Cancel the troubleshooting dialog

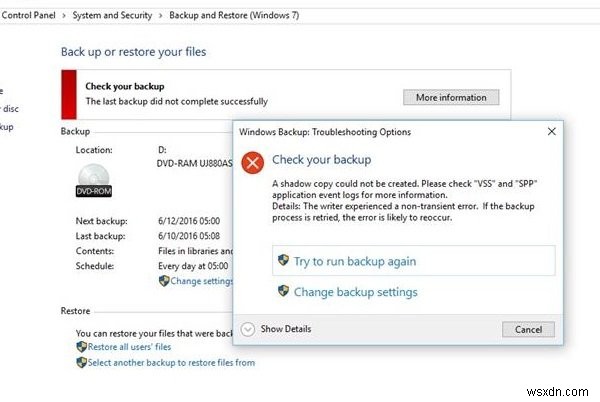527,329
